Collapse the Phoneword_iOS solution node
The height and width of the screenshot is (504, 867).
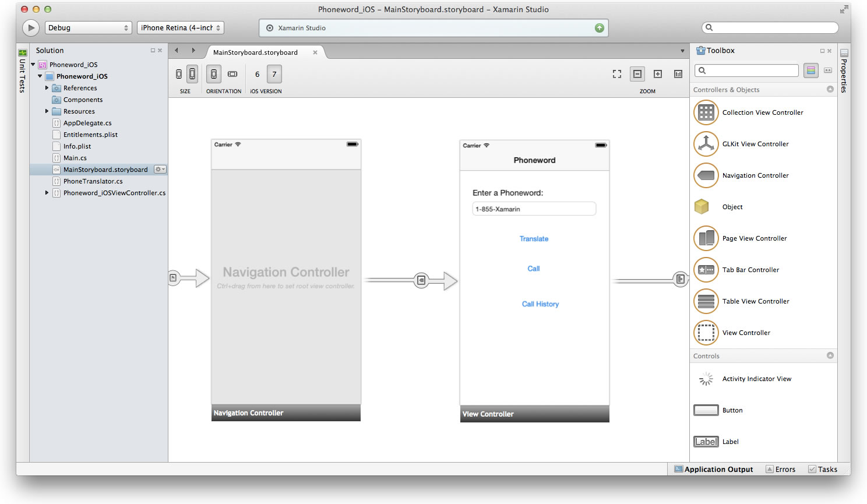tap(33, 65)
